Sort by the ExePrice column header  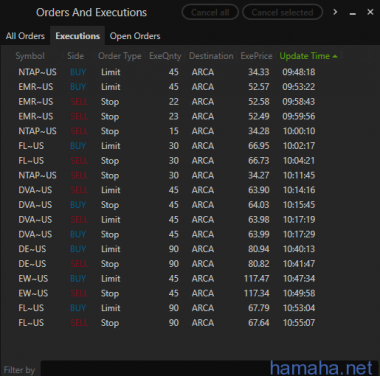coord(256,56)
